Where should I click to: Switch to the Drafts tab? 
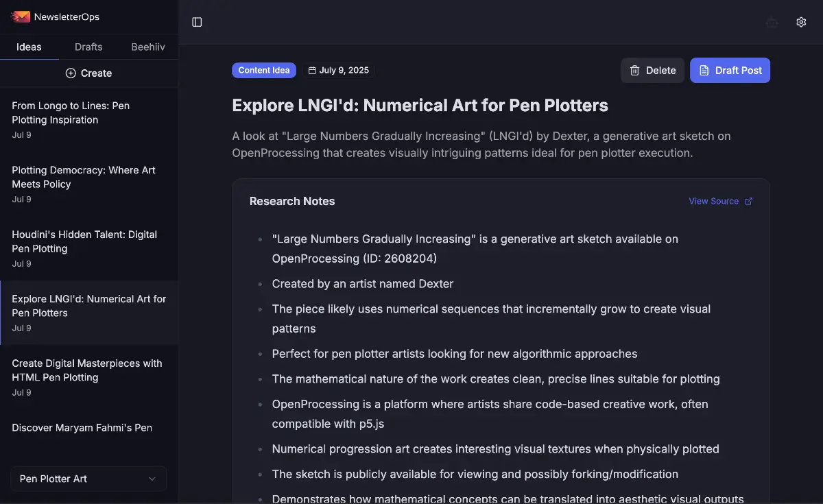coord(88,47)
